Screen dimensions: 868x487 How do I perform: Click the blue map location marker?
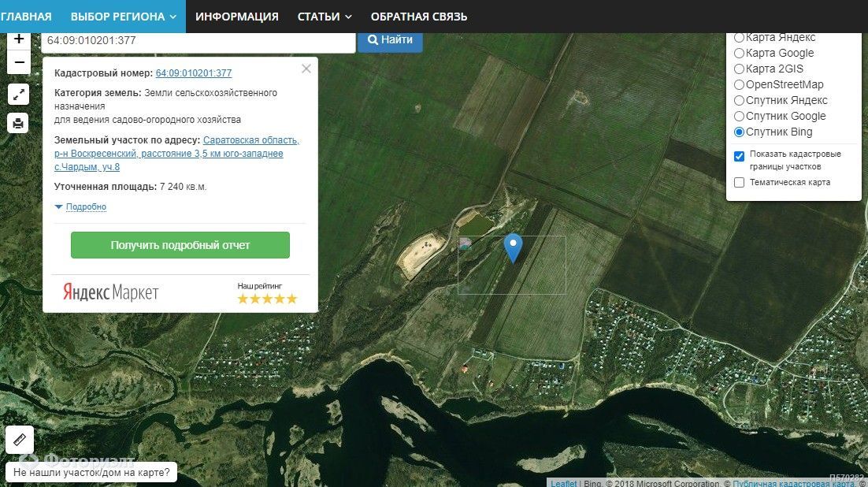tap(513, 247)
